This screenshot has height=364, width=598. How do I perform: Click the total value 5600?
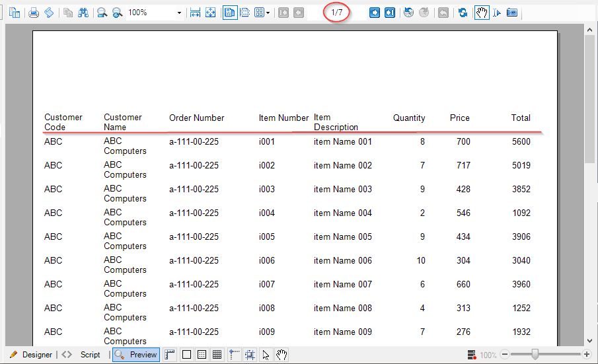pyautogui.click(x=521, y=141)
